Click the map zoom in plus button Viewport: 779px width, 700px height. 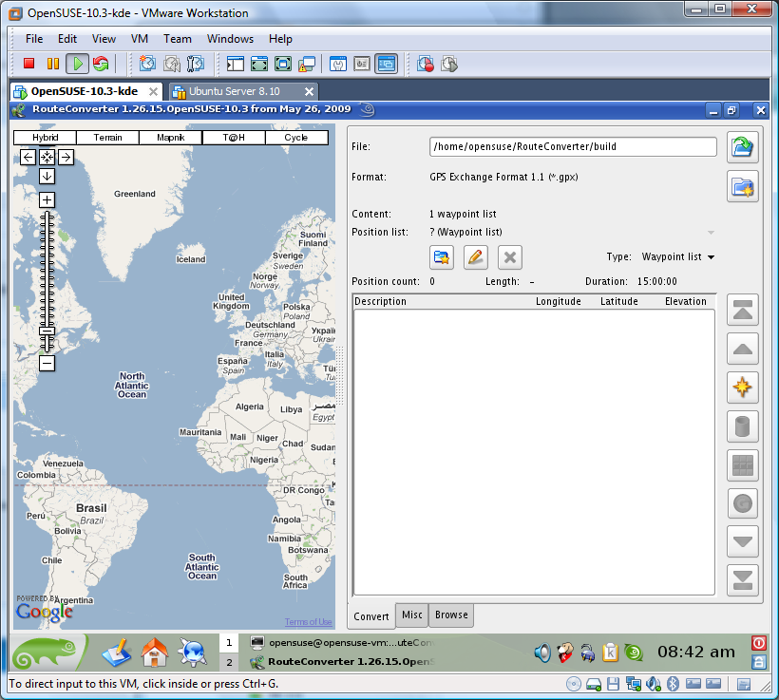[x=47, y=200]
